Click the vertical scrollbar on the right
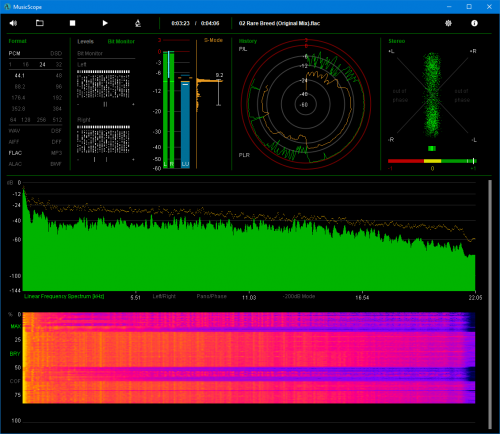The height and width of the screenshot is (434, 500). 490,305
